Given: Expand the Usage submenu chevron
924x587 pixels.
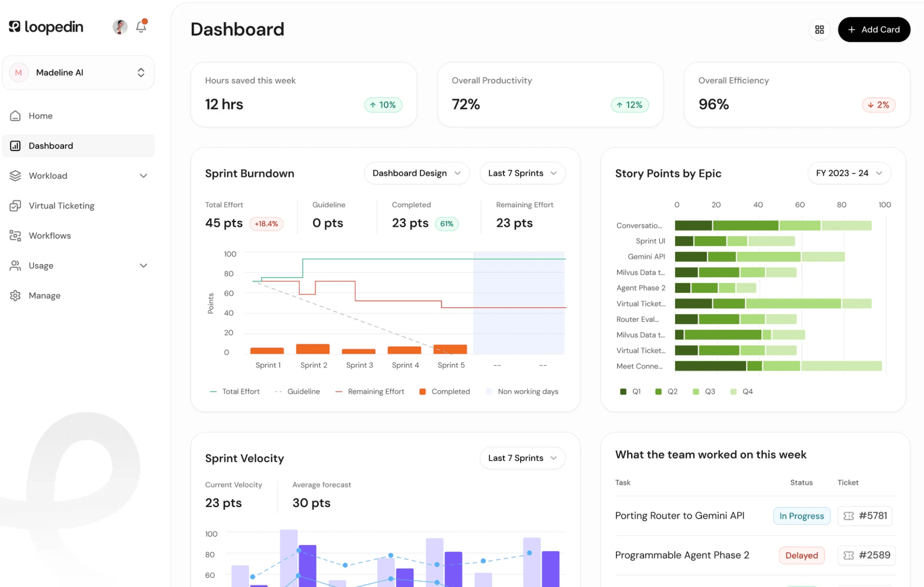Looking at the screenshot, I should click(144, 266).
